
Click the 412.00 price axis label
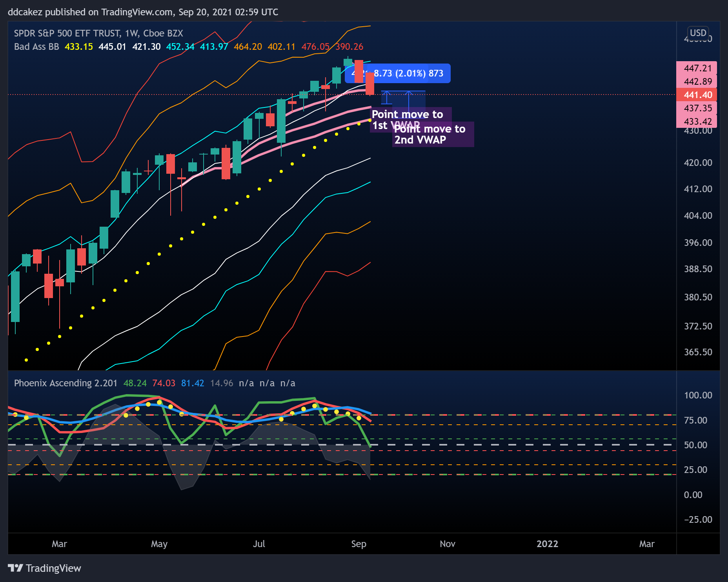coord(698,189)
